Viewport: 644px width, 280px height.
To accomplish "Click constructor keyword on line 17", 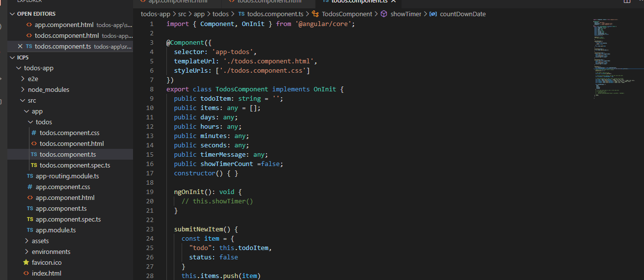I will click(x=194, y=173).
